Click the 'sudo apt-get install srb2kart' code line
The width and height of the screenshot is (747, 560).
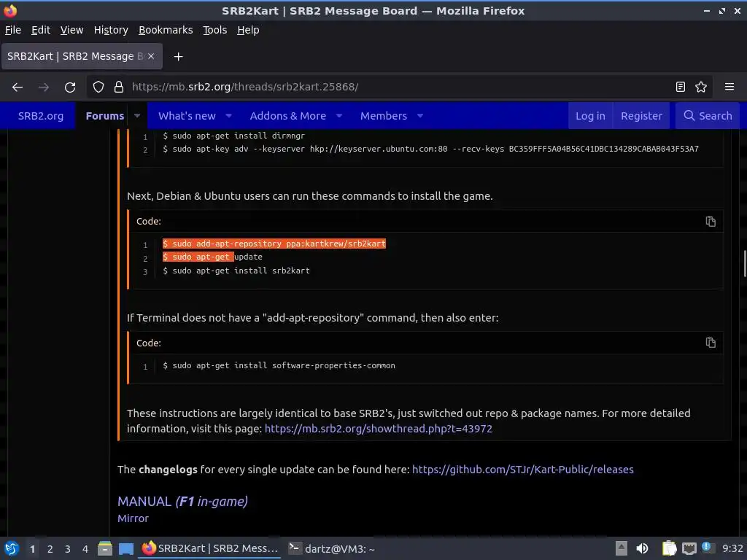pos(236,271)
